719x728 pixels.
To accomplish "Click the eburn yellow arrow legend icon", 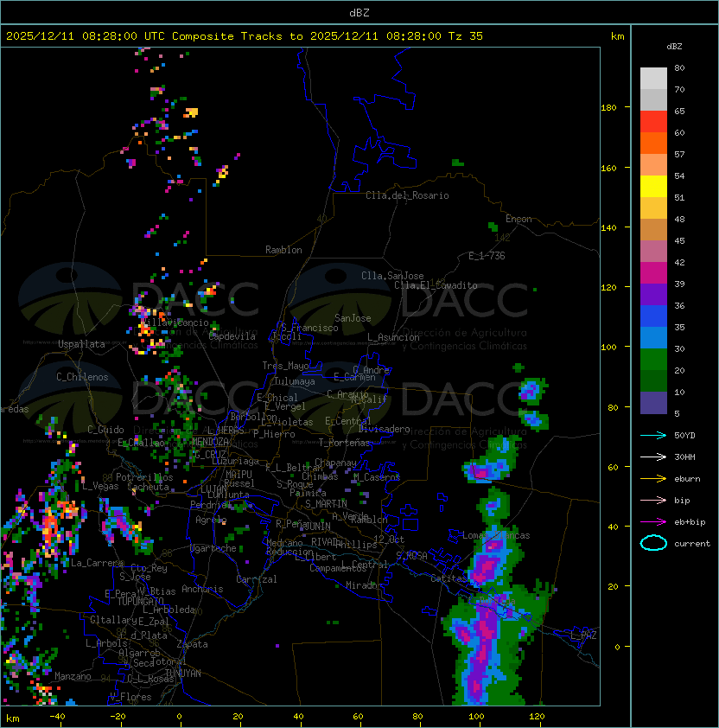I will [653, 479].
